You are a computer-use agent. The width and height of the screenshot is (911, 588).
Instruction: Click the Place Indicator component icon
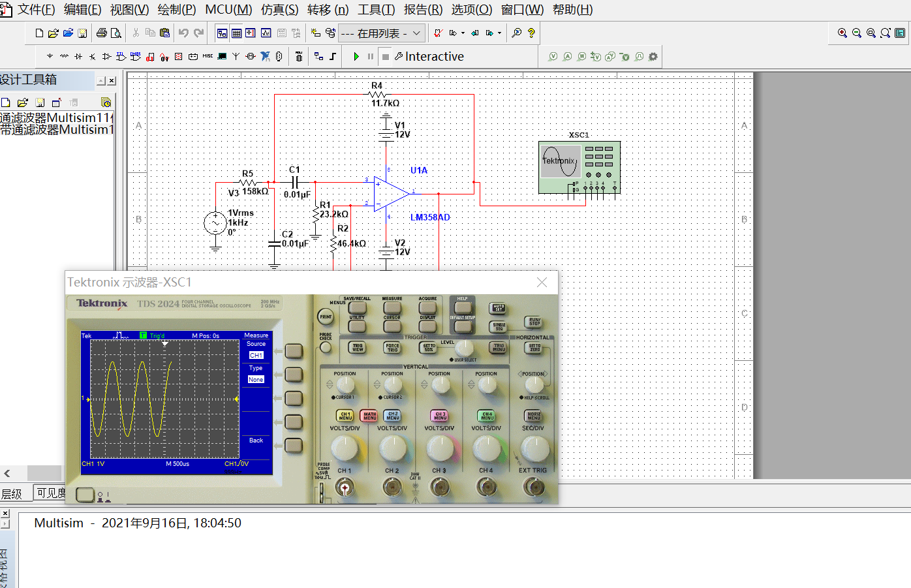point(179,57)
